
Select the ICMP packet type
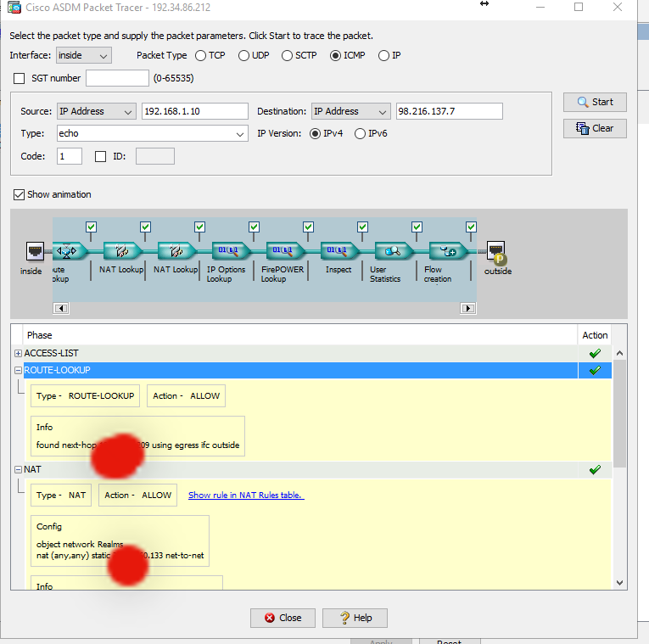(335, 55)
